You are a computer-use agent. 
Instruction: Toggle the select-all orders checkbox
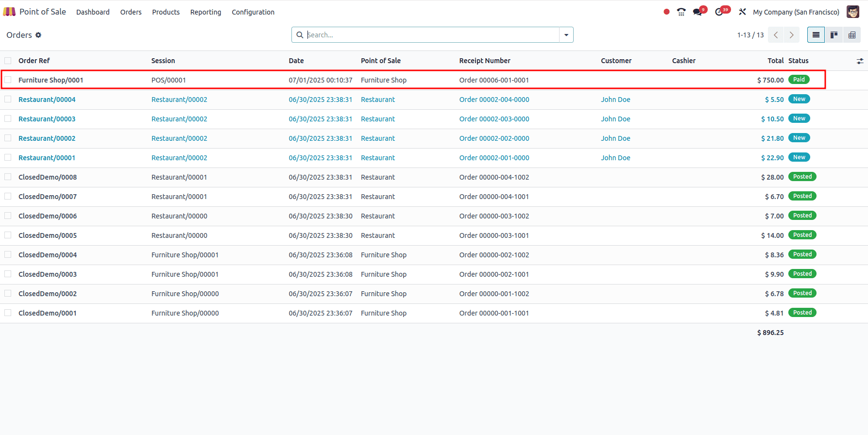(x=8, y=61)
